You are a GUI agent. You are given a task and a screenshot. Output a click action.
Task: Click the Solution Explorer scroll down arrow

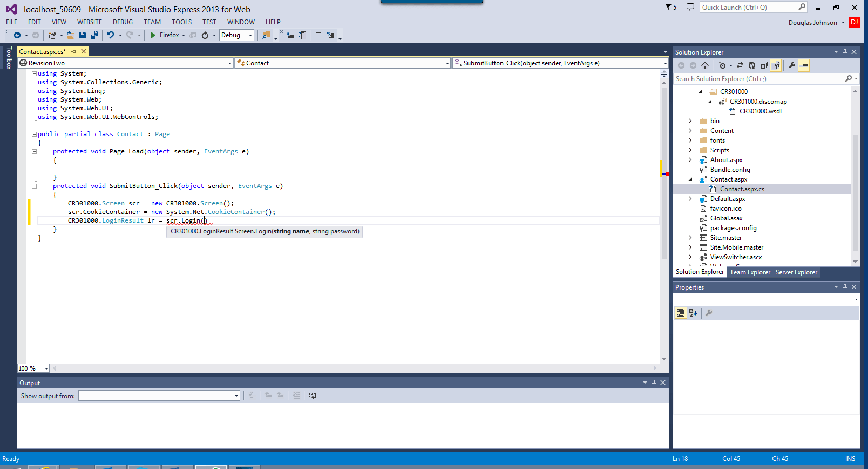coord(855,262)
